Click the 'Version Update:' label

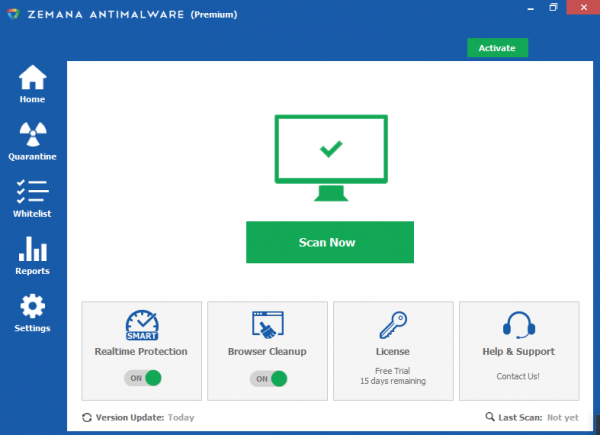130,417
